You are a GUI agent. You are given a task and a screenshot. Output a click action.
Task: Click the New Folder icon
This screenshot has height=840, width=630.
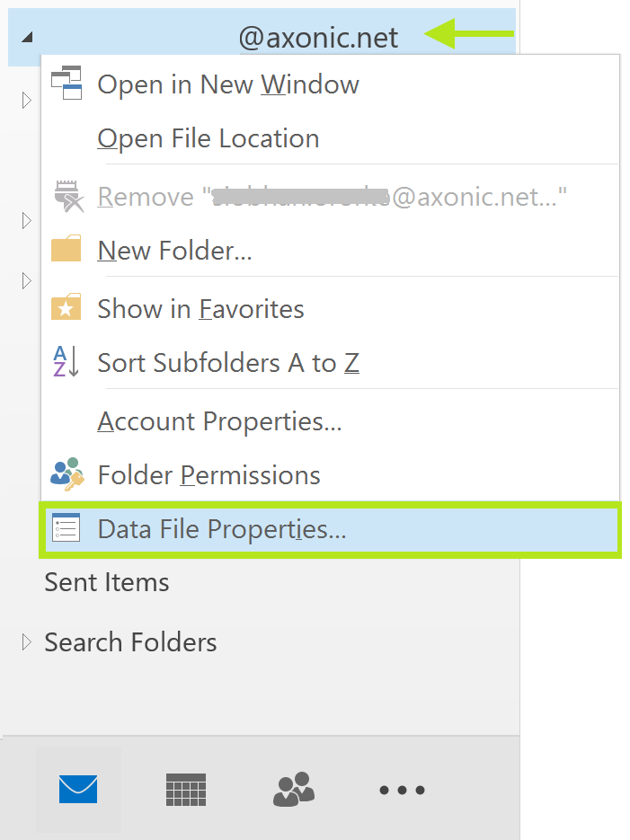[x=67, y=250]
